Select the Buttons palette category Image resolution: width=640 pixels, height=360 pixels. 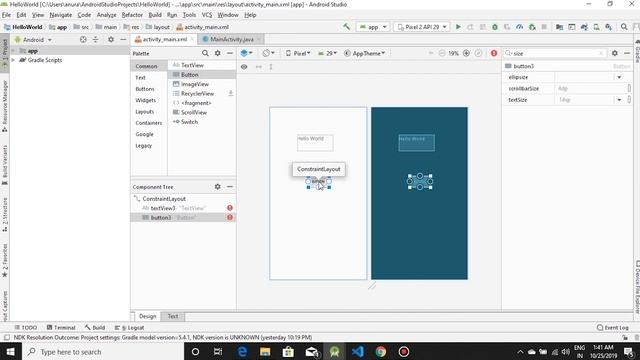pyautogui.click(x=145, y=89)
